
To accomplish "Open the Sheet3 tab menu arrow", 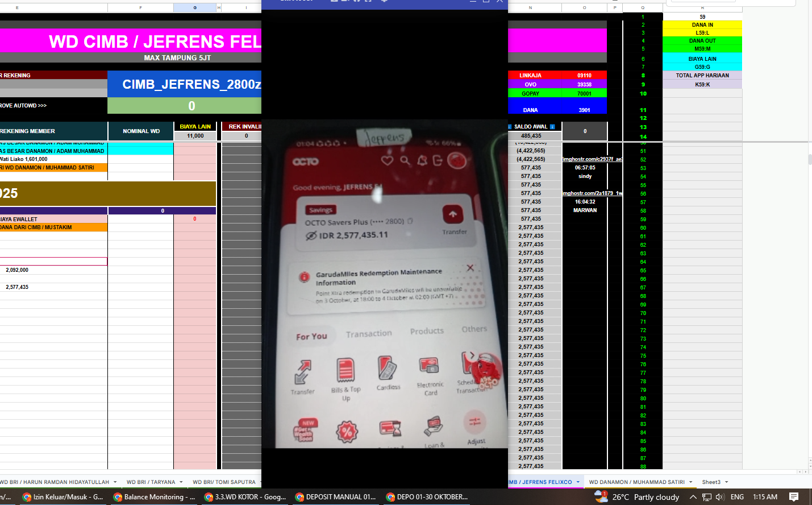I will tap(726, 482).
